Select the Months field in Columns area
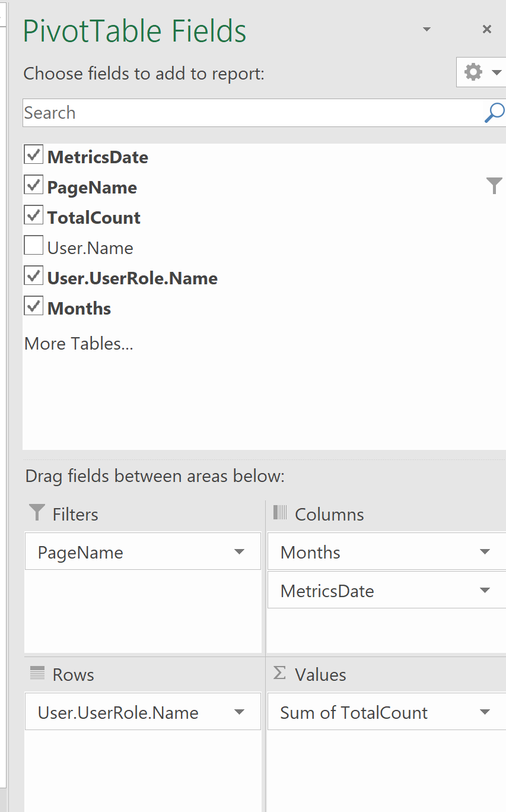The image size is (506, 812). tap(310, 552)
